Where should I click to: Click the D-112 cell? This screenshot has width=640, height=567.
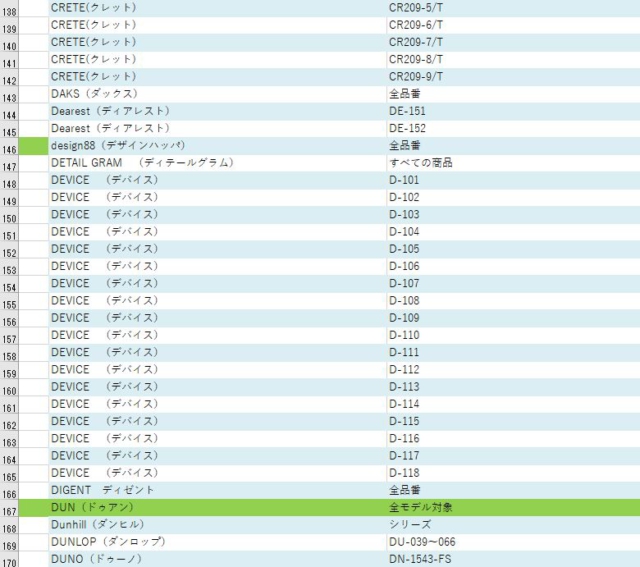513,369
